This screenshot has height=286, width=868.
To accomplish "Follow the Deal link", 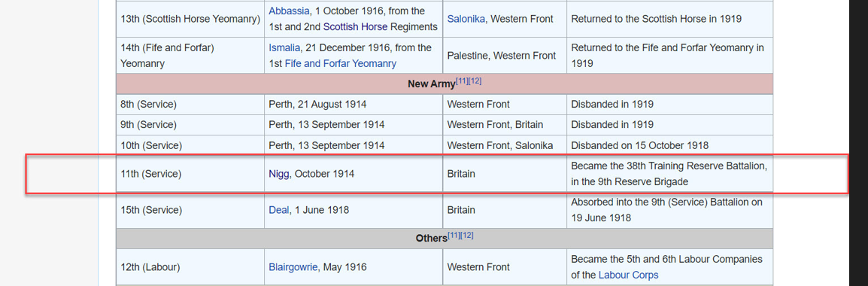I will pyautogui.click(x=279, y=210).
